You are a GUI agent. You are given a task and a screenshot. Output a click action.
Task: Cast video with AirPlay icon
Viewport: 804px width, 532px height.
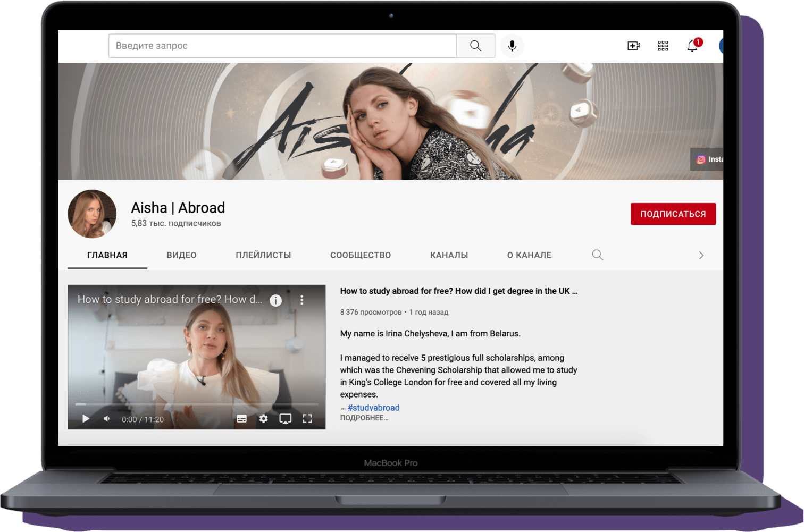point(286,419)
